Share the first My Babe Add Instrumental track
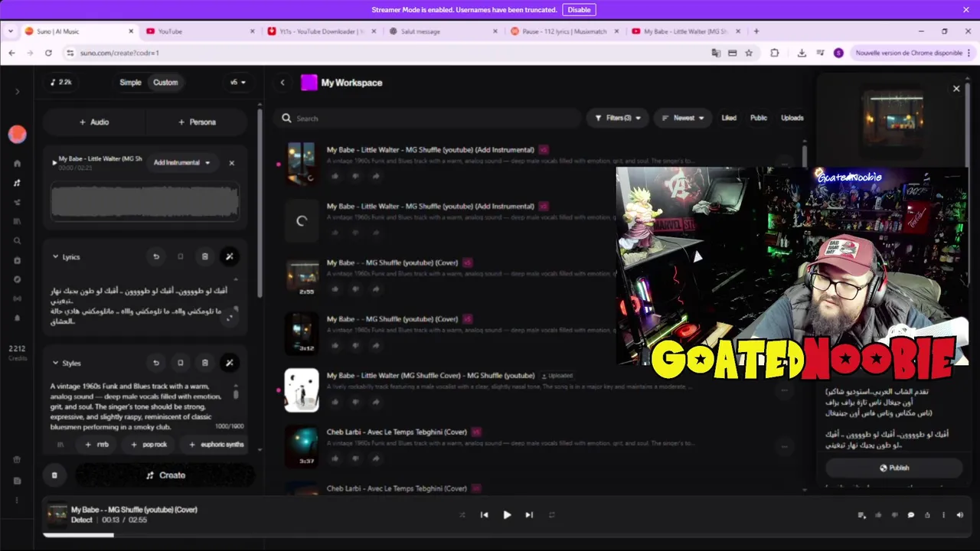This screenshot has height=551, width=980. [376, 176]
